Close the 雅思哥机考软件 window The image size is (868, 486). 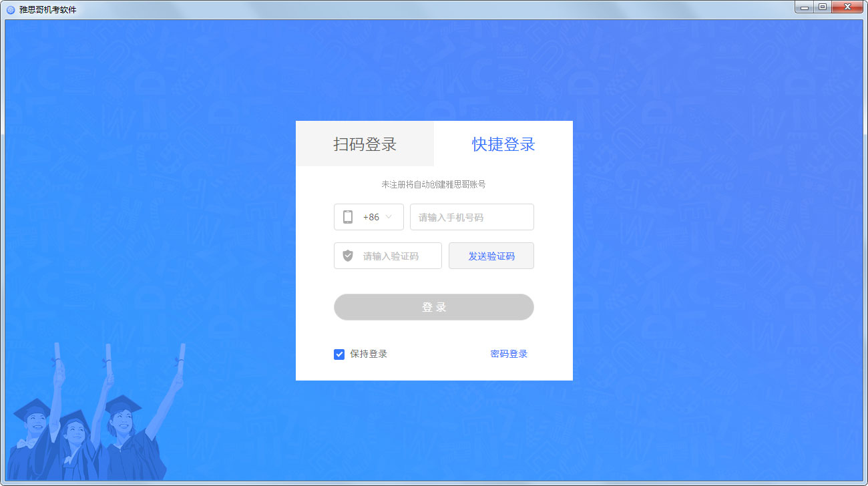[x=848, y=7]
